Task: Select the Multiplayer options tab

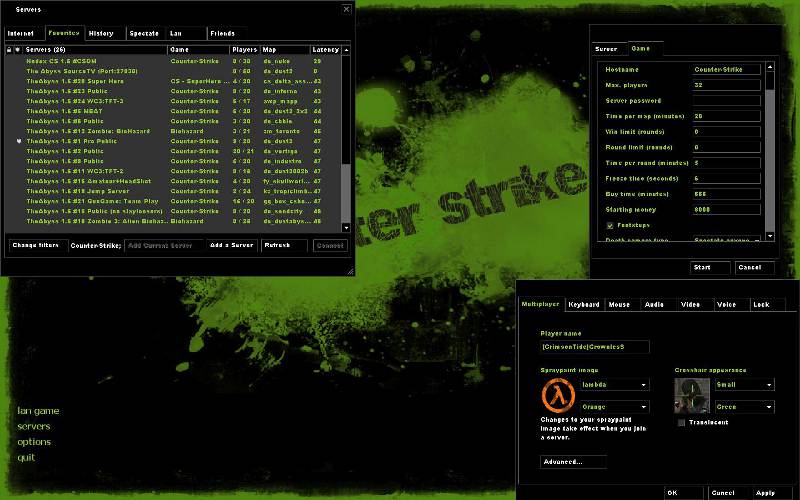Action: (541, 304)
